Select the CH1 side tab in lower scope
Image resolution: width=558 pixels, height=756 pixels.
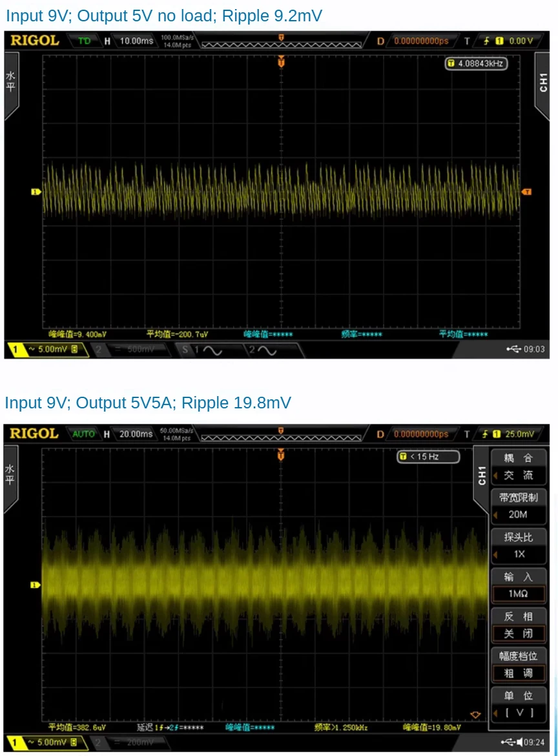coord(481,476)
